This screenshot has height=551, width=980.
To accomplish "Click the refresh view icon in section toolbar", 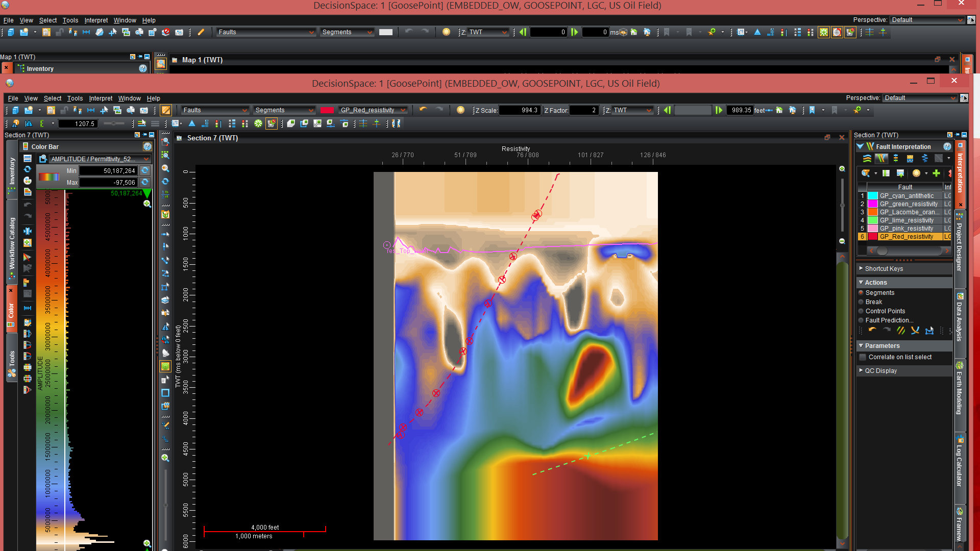I will tap(165, 181).
